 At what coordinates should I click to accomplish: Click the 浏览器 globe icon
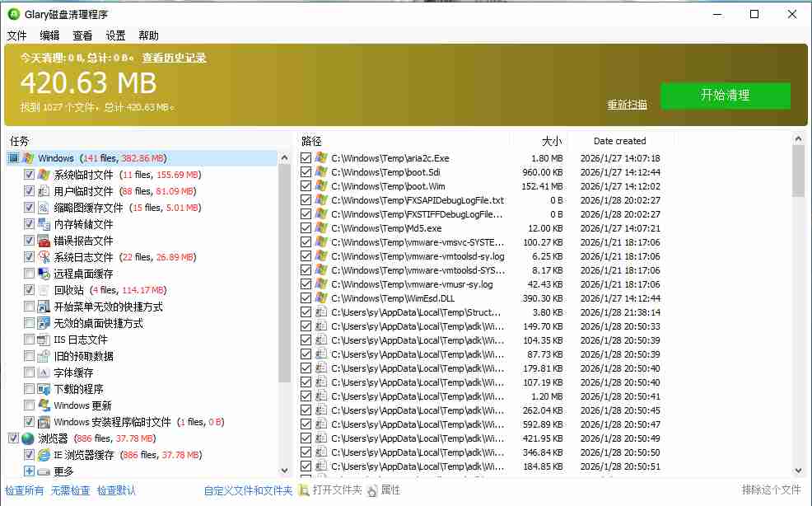(x=28, y=438)
